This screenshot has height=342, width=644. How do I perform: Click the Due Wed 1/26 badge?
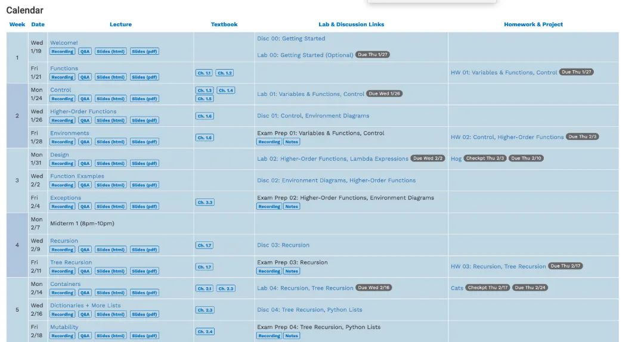(385, 94)
